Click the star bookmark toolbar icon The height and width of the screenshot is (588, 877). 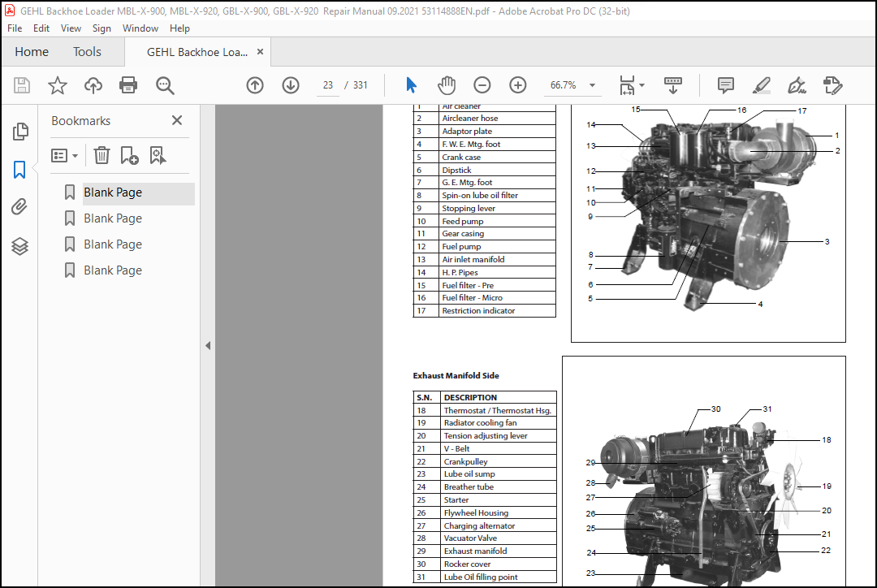point(57,85)
